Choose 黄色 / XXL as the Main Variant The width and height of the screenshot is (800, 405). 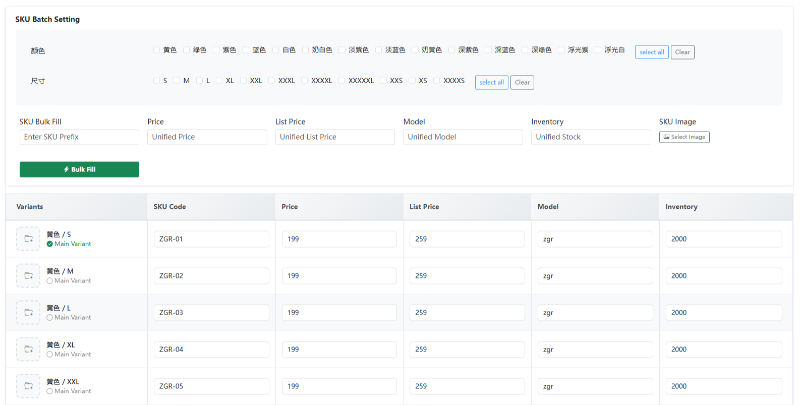50,391
